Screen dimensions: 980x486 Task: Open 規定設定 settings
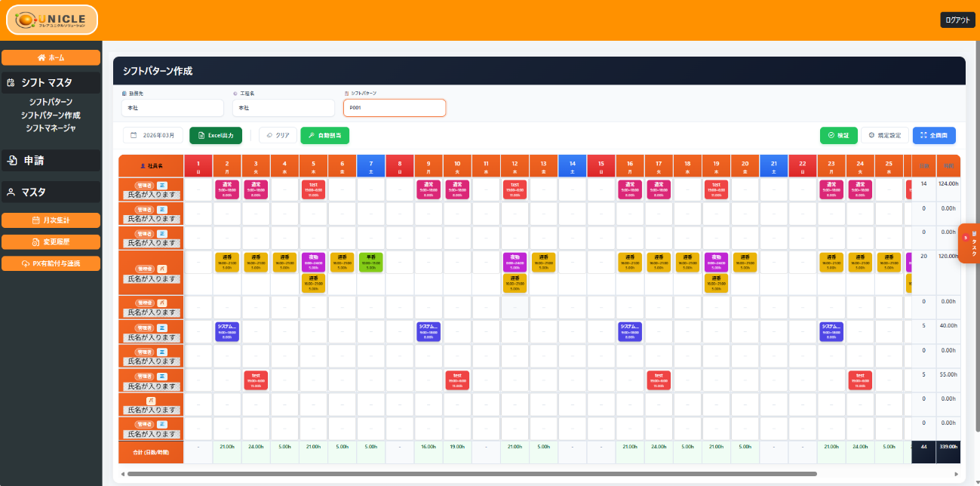point(885,136)
